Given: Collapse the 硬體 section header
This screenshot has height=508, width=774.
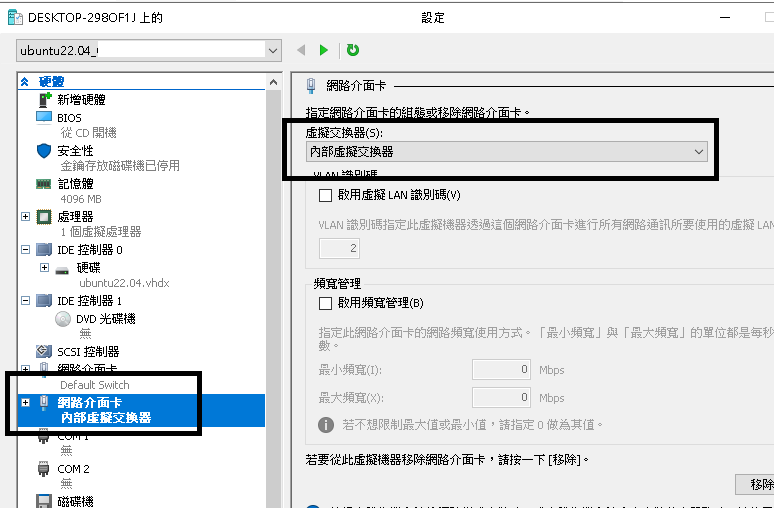Looking at the screenshot, I should tap(25, 81).
